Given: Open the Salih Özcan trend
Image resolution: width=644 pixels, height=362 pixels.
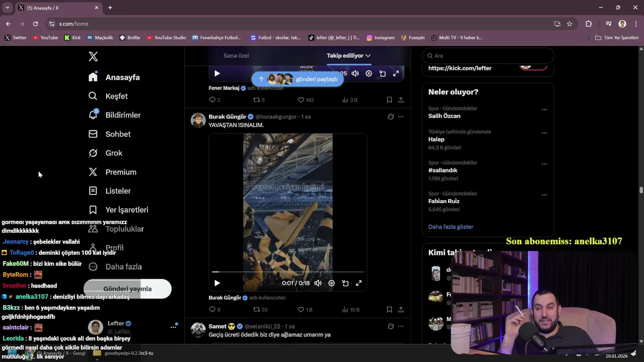Looking at the screenshot, I should pos(444,116).
